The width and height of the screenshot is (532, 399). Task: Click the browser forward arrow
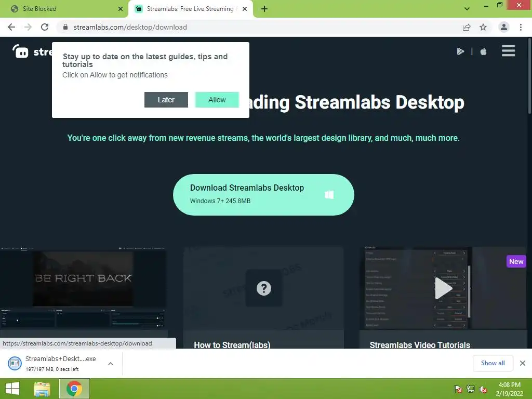[x=28, y=27]
